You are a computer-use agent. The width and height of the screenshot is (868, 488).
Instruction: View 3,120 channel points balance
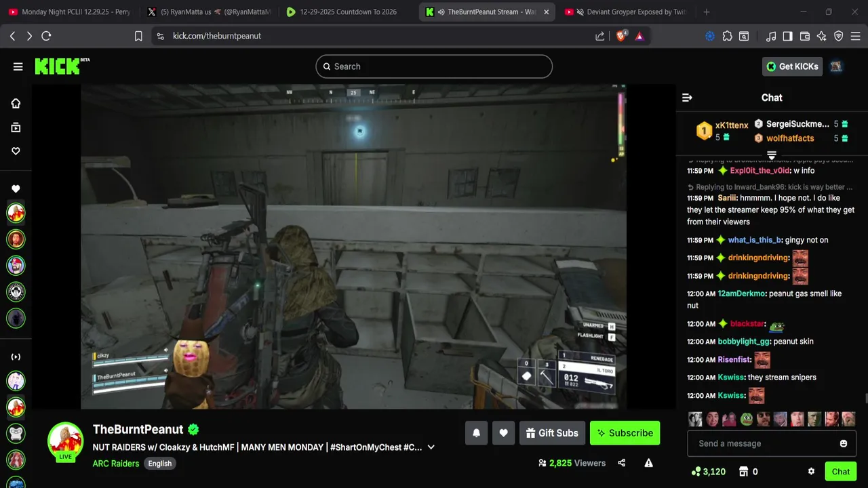[x=708, y=472]
